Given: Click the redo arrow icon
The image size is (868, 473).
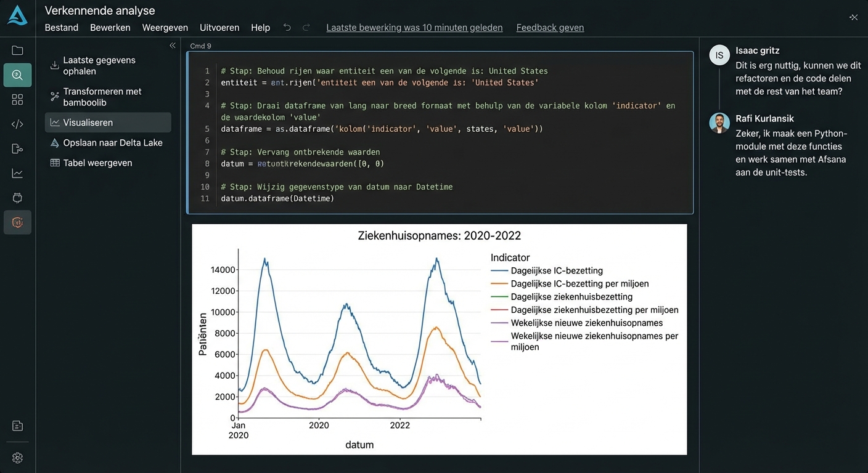Looking at the screenshot, I should point(306,28).
